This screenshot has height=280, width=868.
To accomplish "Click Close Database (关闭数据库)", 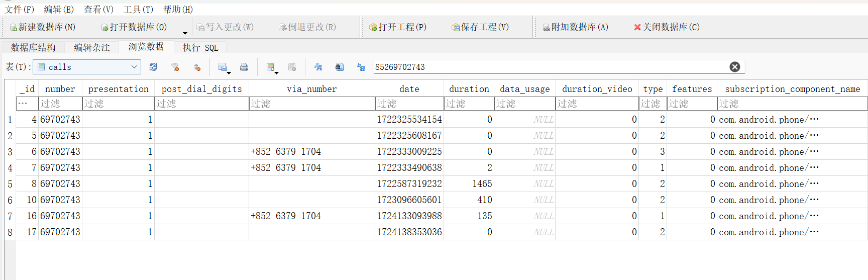I will click(667, 27).
